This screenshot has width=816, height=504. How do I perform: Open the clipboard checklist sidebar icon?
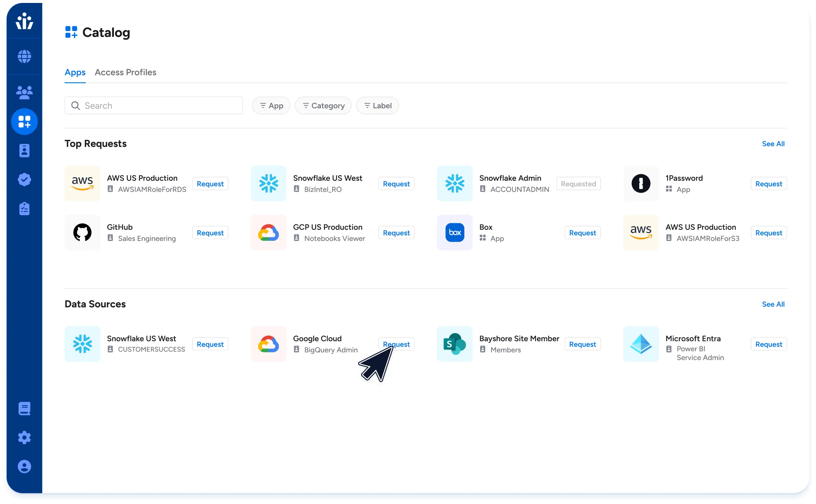point(24,209)
